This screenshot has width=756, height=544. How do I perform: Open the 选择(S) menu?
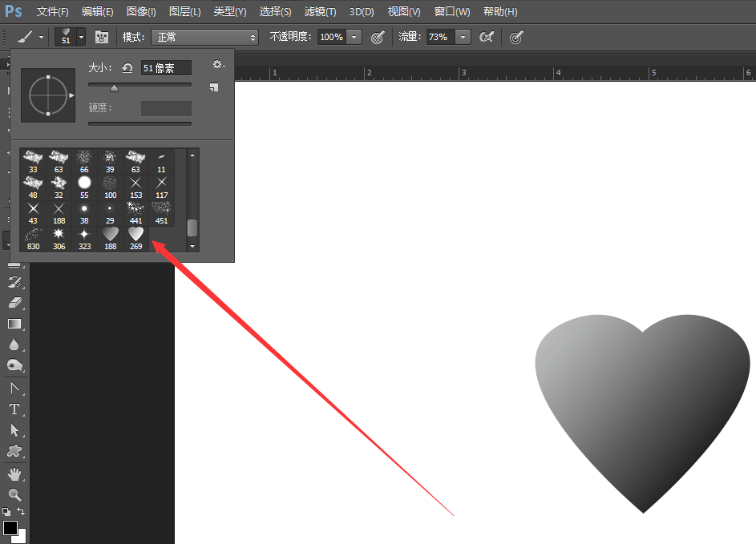tap(275, 11)
